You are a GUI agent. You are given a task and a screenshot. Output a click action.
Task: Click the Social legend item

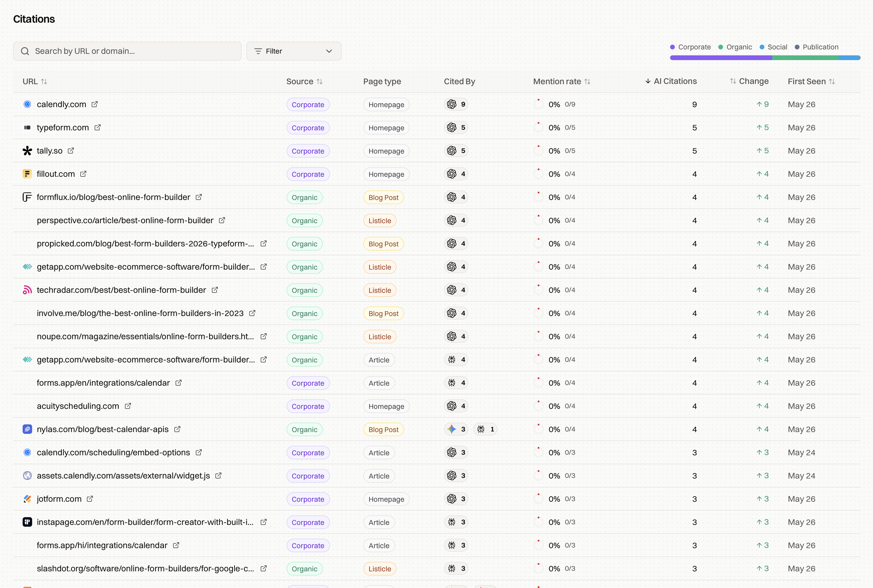[x=773, y=47]
